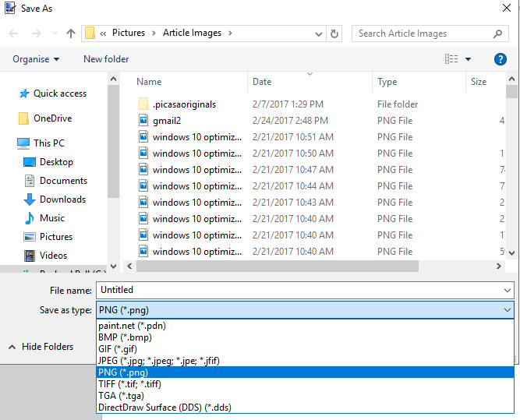Click the Back navigation arrow
The image size is (520, 420).
coord(13,34)
